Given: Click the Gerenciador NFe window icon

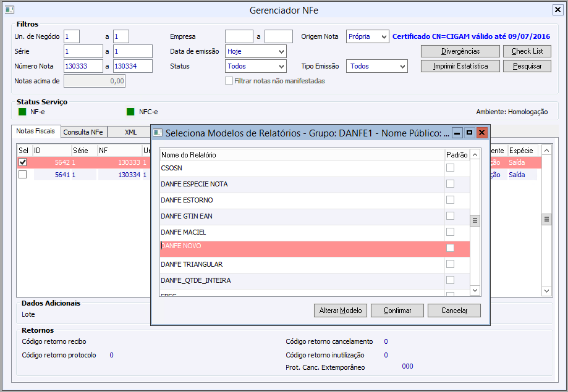Looking at the screenshot, I should coord(9,10).
